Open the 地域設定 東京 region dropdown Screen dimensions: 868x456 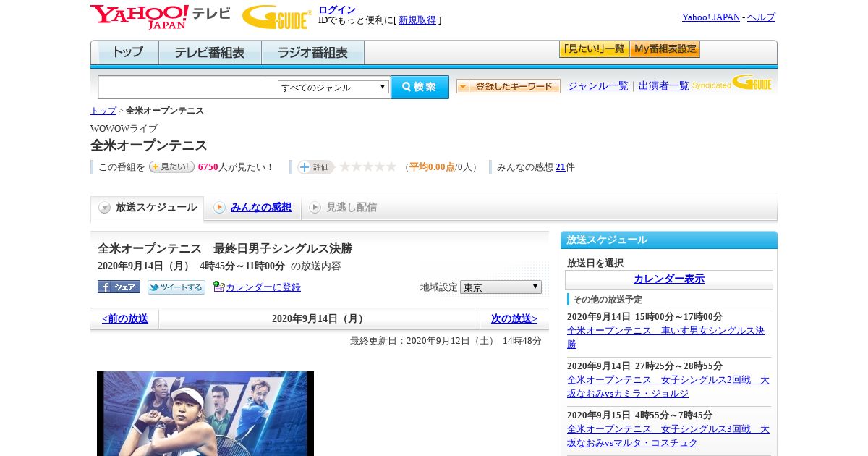click(x=501, y=287)
